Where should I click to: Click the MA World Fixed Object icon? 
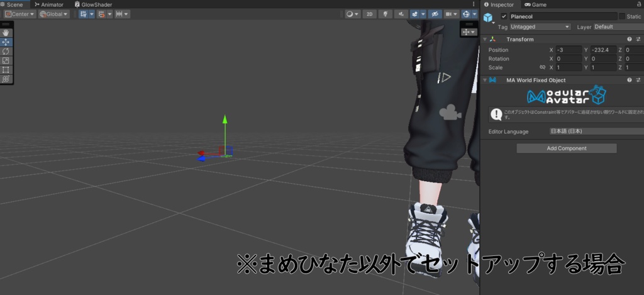pyautogui.click(x=492, y=80)
